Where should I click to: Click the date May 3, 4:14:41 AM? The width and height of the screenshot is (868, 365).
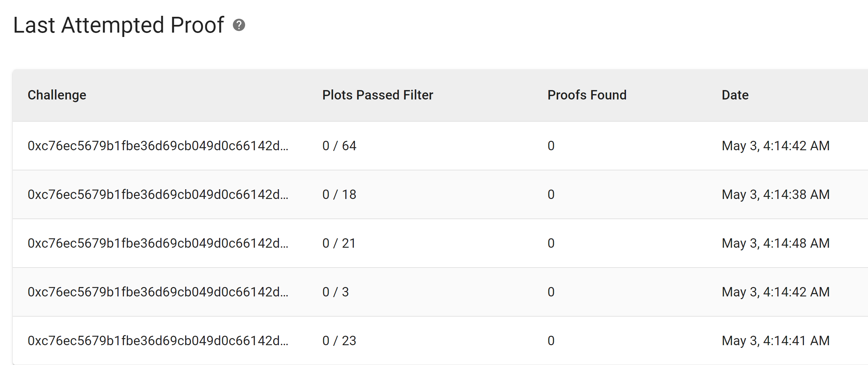pos(776,341)
